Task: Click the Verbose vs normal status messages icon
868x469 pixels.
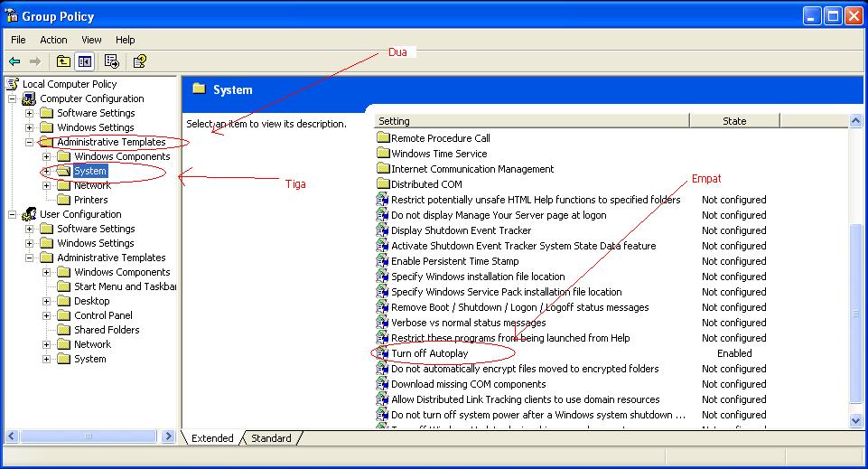Action: (383, 323)
